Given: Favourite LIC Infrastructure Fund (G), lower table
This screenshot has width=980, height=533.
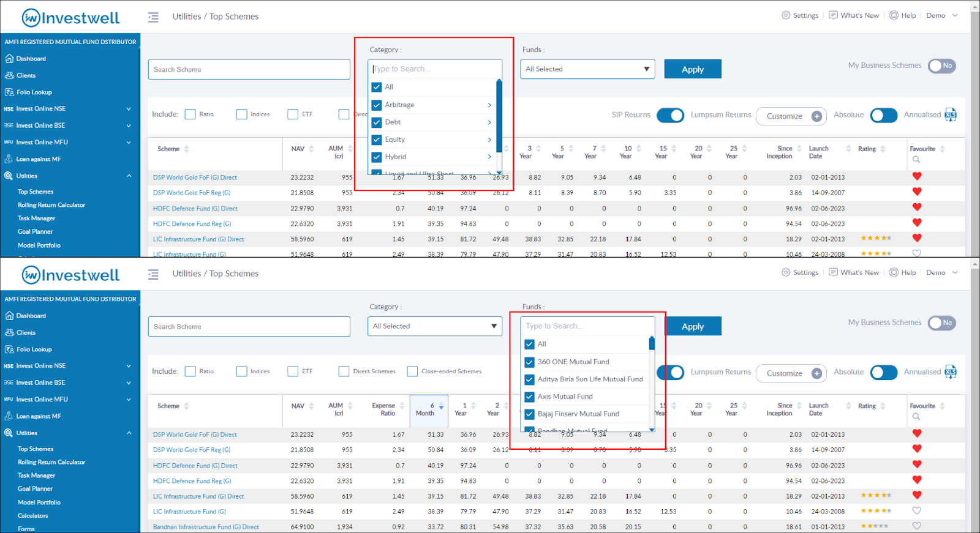Looking at the screenshot, I should click(917, 510).
